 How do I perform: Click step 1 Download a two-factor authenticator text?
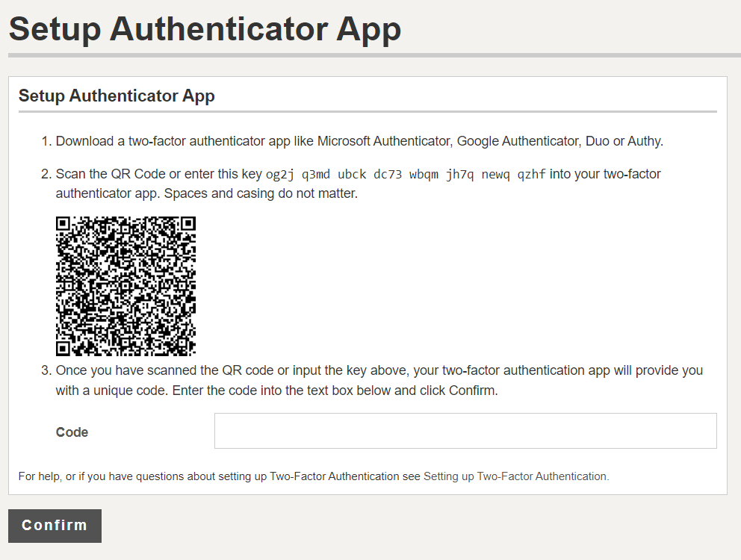click(x=359, y=141)
